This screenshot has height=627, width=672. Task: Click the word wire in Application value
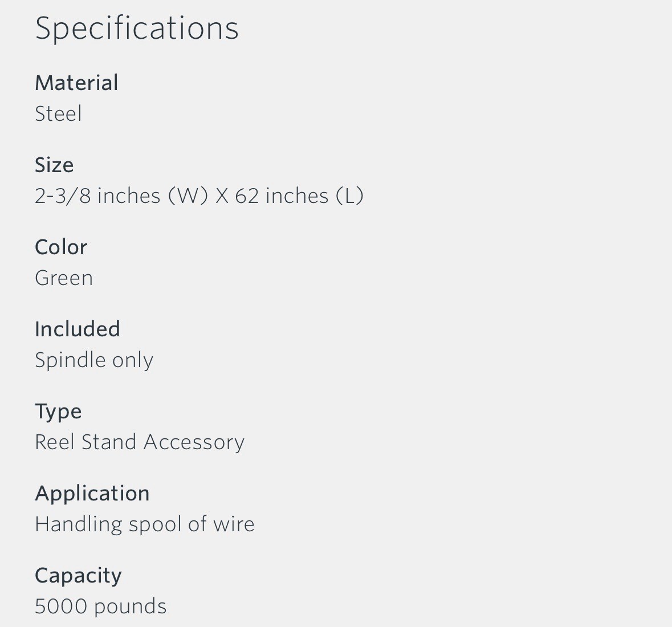click(234, 524)
